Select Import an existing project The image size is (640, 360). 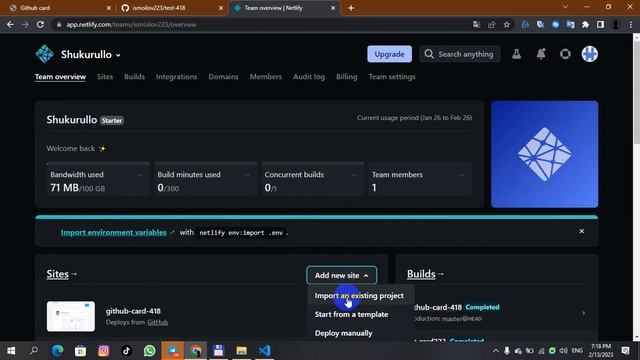359,296
